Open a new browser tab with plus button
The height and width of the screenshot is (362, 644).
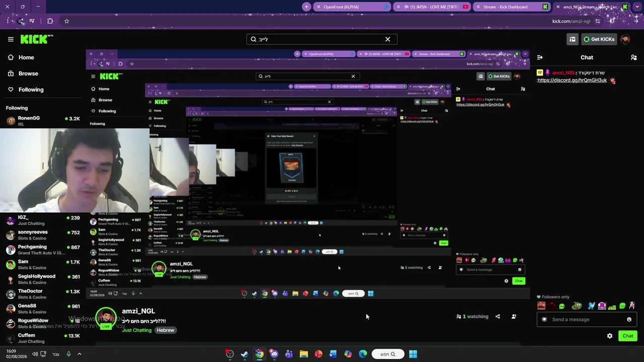click(x=306, y=7)
